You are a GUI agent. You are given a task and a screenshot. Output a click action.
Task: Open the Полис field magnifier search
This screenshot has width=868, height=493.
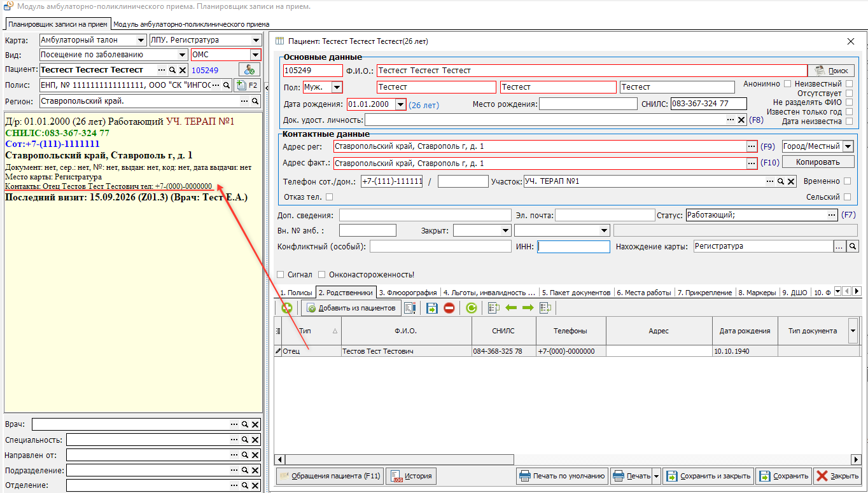[227, 85]
